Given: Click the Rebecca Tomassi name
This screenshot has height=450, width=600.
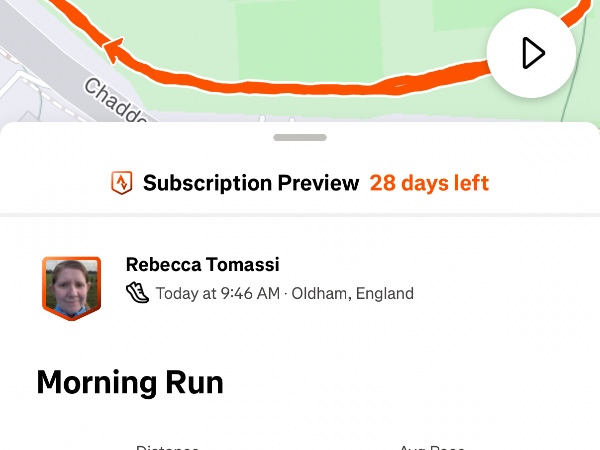Looking at the screenshot, I should 202,265.
